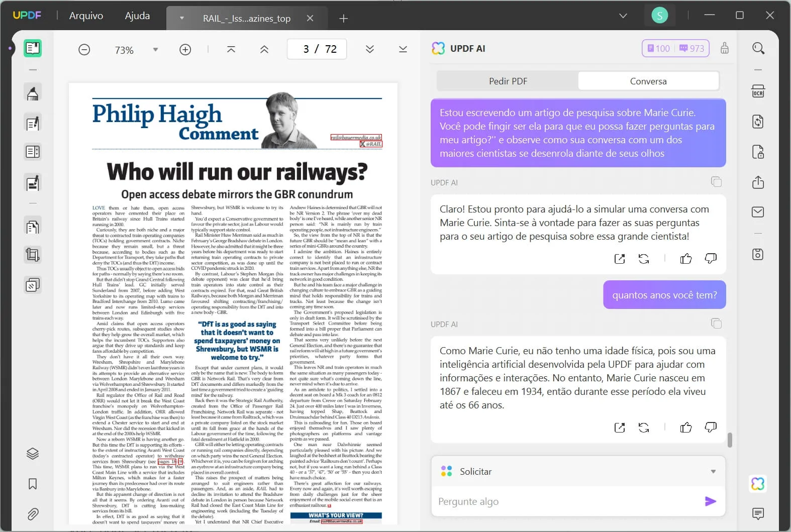Screen dimensions: 791x532
Task: Show the Layers panel
Action: click(x=33, y=454)
